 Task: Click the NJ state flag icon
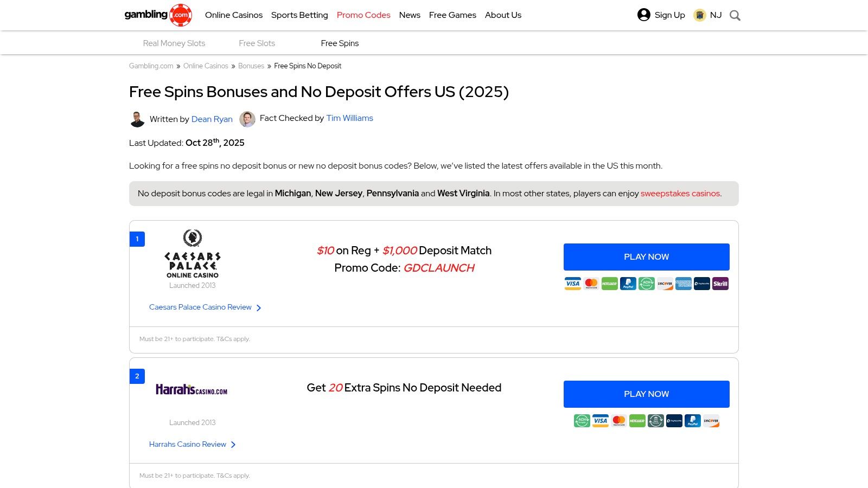(x=699, y=15)
